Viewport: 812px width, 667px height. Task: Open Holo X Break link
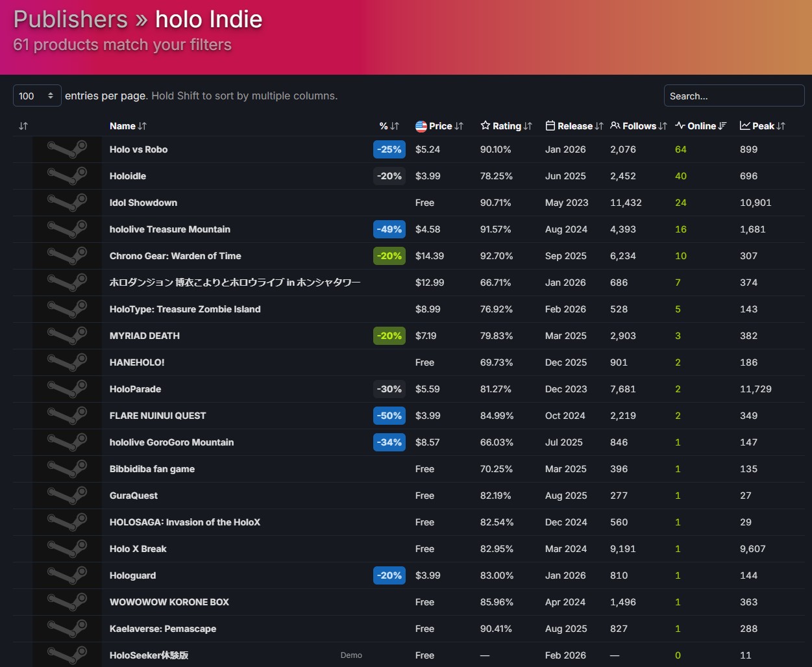click(x=138, y=549)
